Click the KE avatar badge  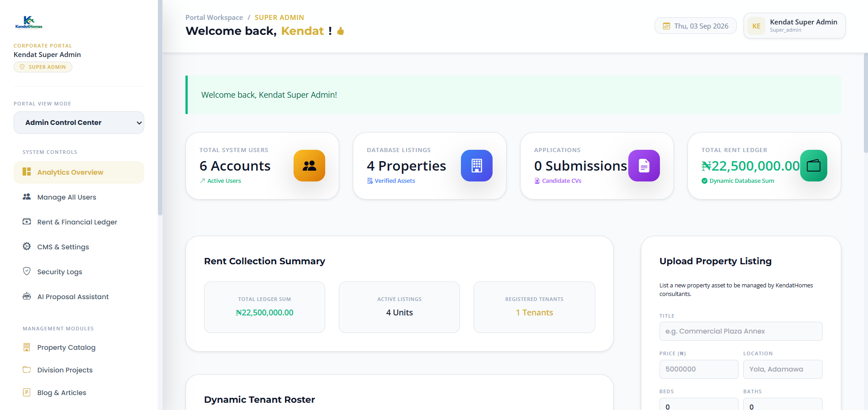tap(756, 26)
